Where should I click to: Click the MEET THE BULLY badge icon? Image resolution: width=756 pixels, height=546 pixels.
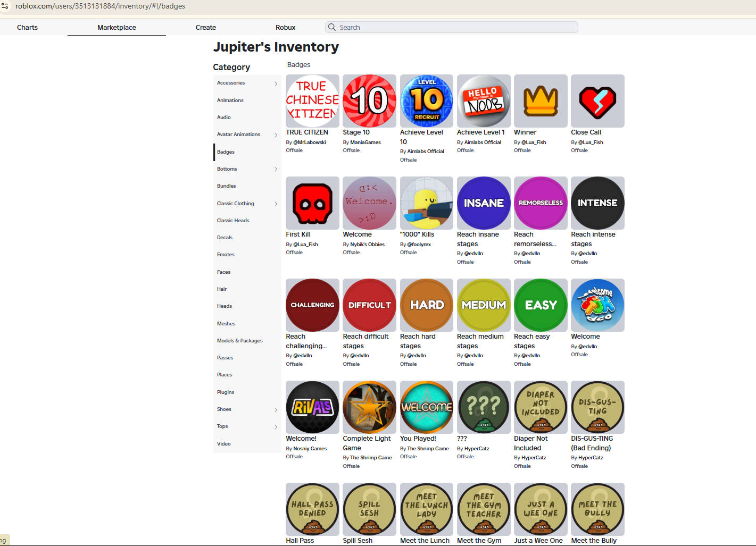(x=597, y=509)
